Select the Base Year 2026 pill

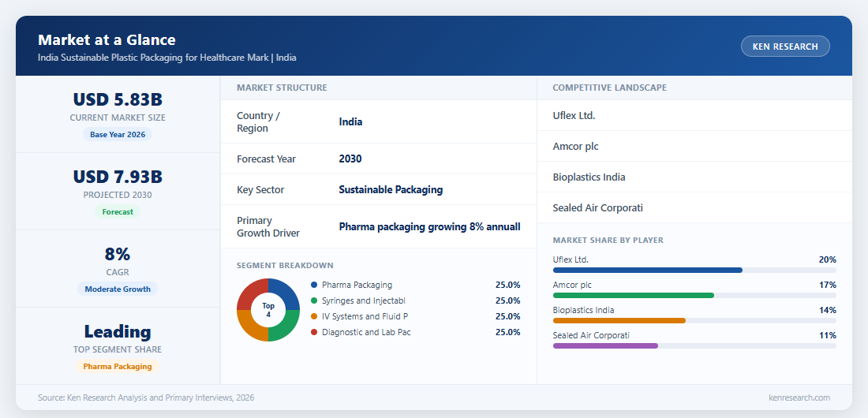[118, 135]
